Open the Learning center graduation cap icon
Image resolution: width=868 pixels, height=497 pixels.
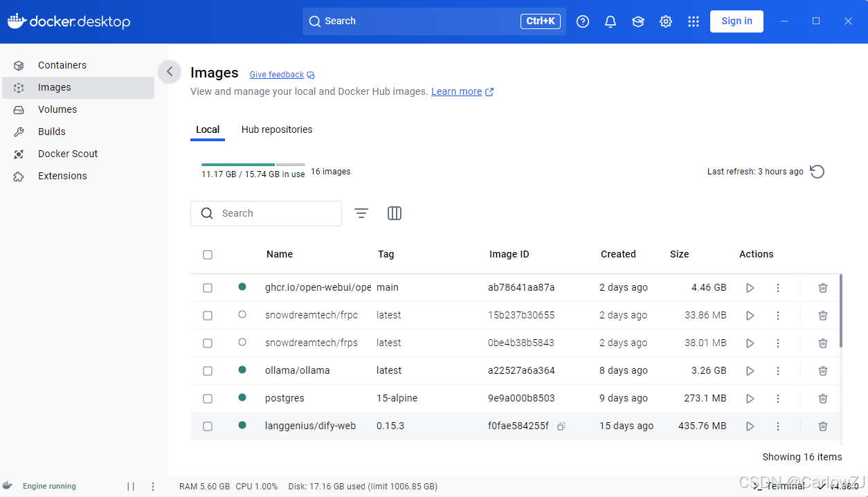[x=638, y=21]
